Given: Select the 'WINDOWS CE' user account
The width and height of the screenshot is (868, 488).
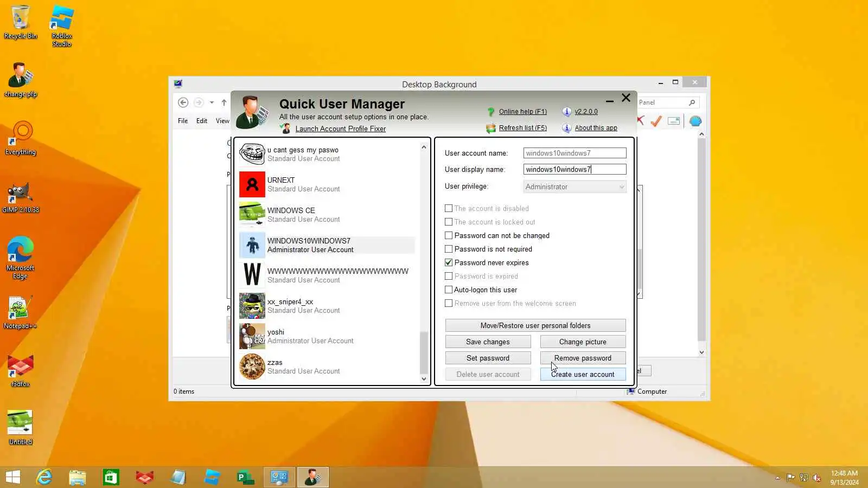Looking at the screenshot, I should pos(327,215).
